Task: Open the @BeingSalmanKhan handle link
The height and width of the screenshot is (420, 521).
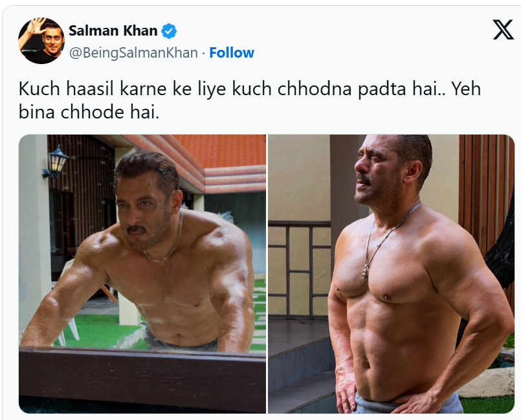Action: [x=133, y=53]
